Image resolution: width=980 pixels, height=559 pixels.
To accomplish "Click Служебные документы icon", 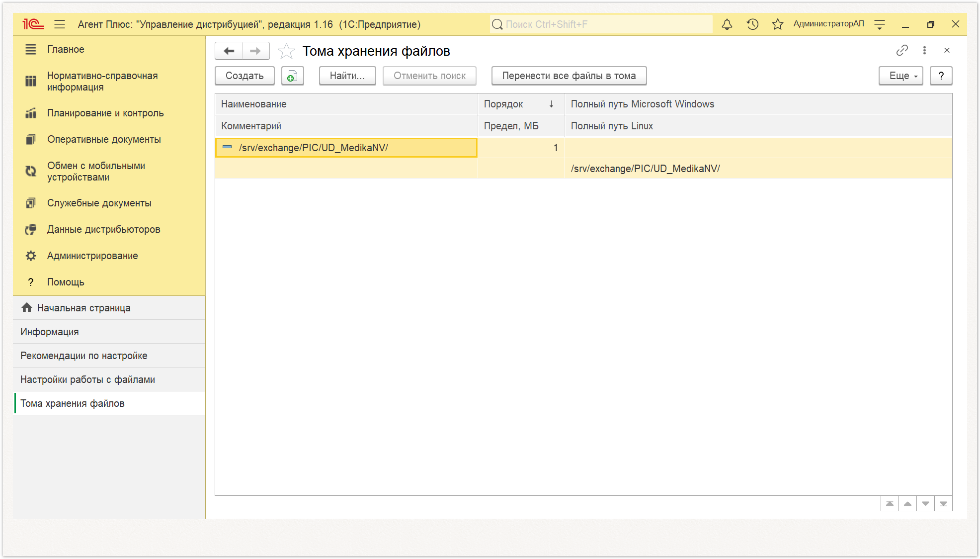I will [x=31, y=203].
